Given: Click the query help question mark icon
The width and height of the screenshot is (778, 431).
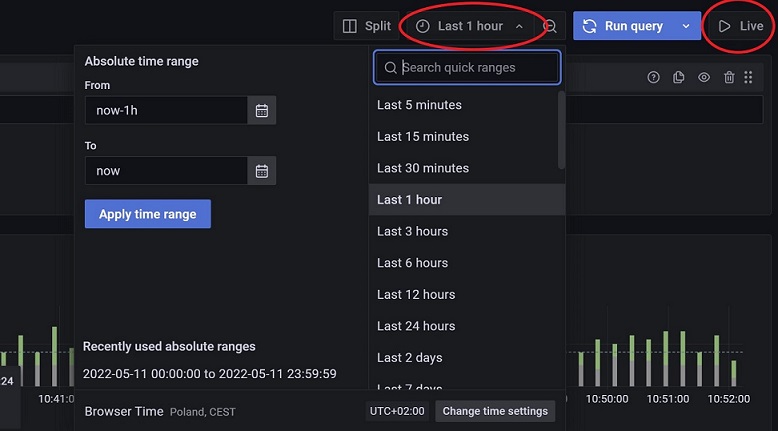Looking at the screenshot, I should (x=654, y=77).
